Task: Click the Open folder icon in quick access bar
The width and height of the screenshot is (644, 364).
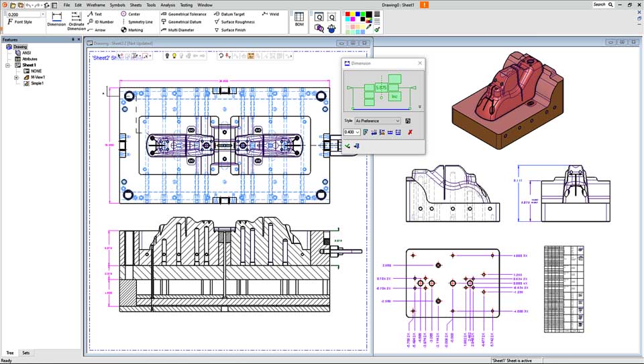Action: [13, 5]
